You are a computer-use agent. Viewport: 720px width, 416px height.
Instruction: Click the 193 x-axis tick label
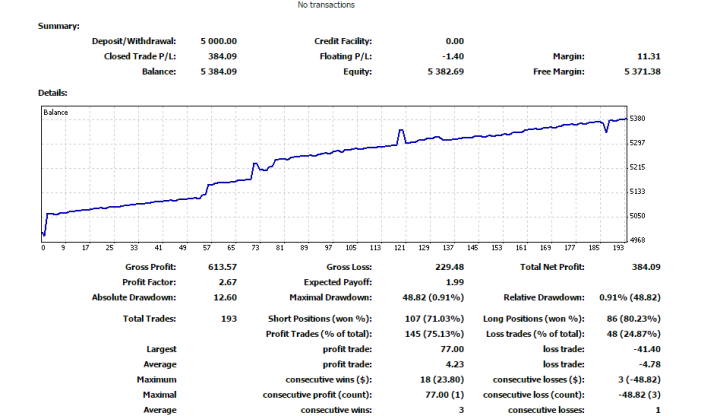(x=619, y=248)
